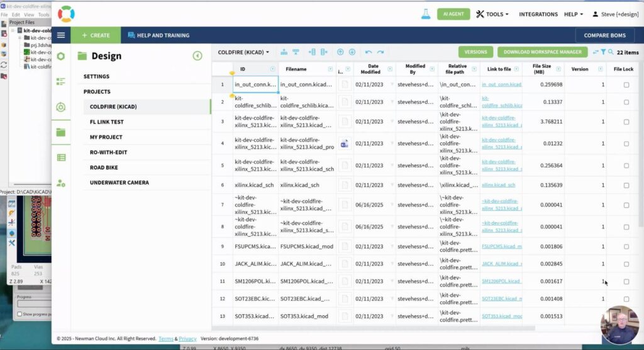The image size is (644, 350).
Task: Open File Size column header dropdown
Action: (x=558, y=69)
